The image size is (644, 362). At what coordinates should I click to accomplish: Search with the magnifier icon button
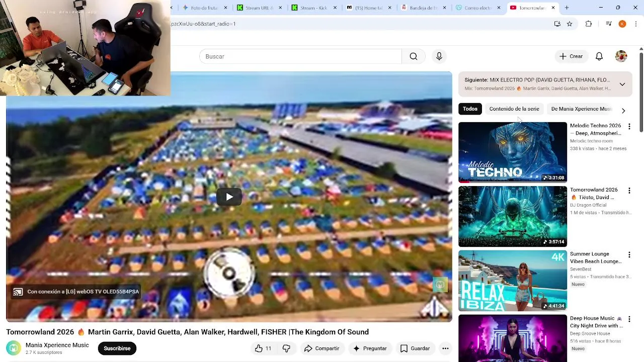pos(414,56)
